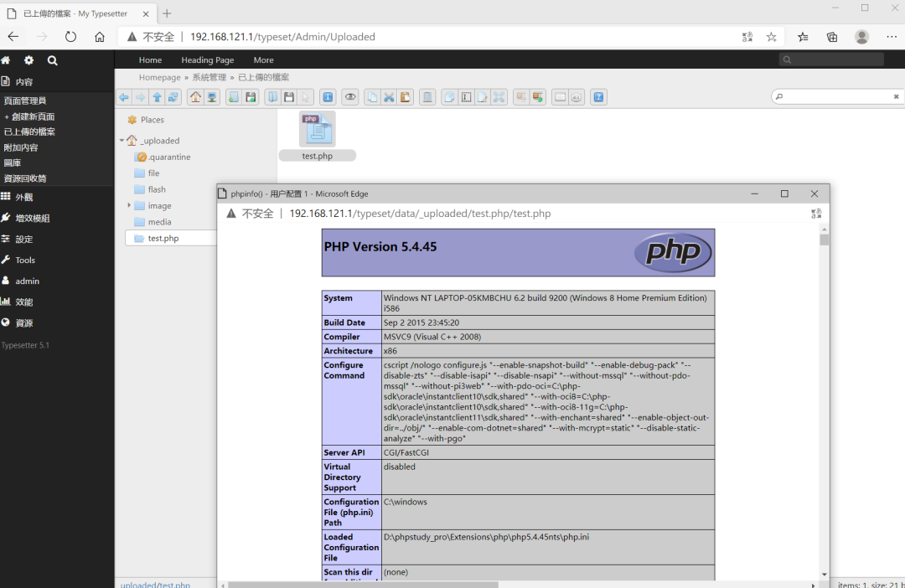Image resolution: width=905 pixels, height=588 pixels.
Task: Click the reload icon in file manager toolbar
Action: [173, 97]
